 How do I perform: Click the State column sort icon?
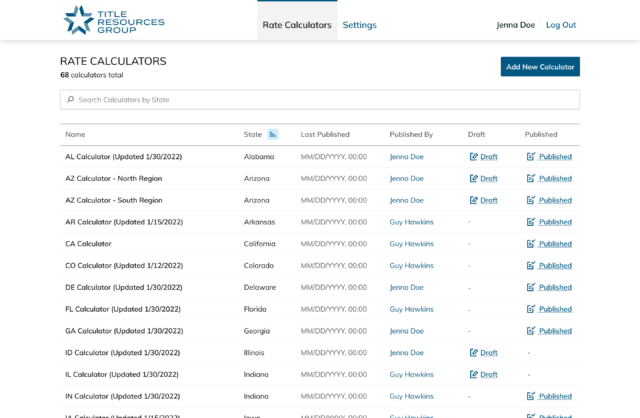click(273, 134)
